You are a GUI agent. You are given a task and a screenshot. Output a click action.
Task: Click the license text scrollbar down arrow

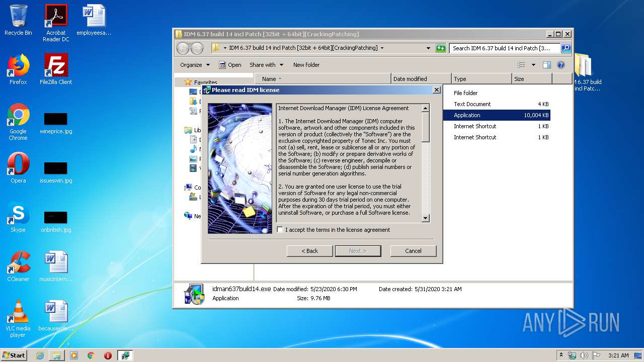425,218
